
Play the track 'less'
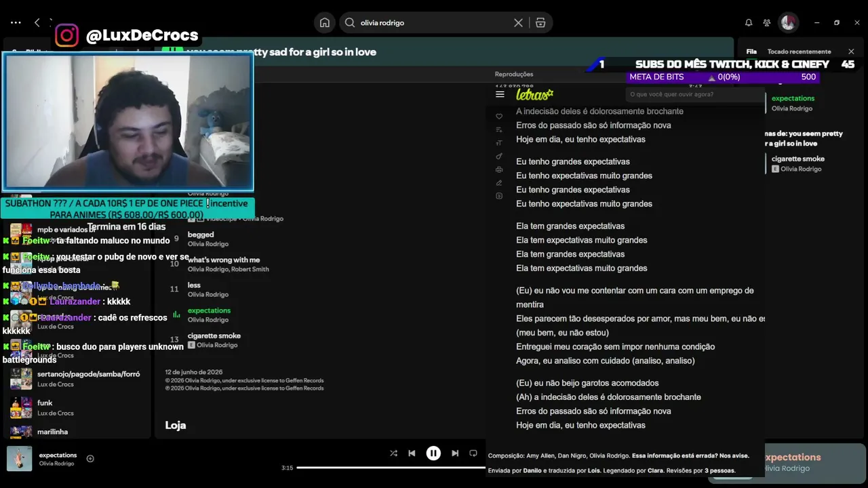(194, 285)
